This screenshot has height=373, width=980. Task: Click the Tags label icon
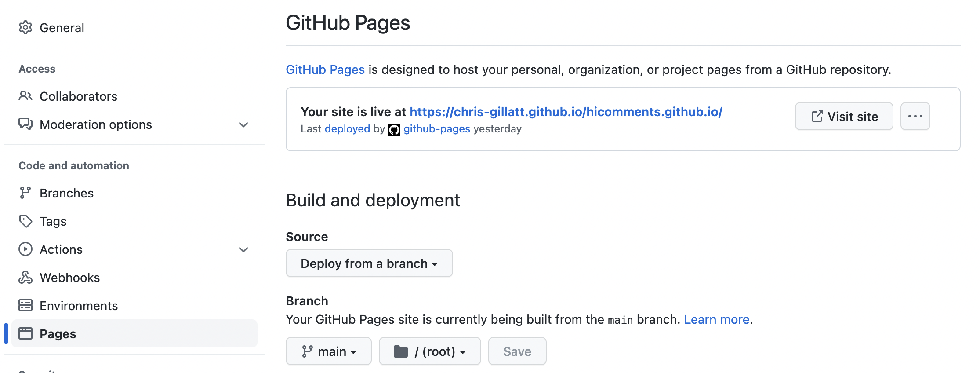(x=25, y=221)
